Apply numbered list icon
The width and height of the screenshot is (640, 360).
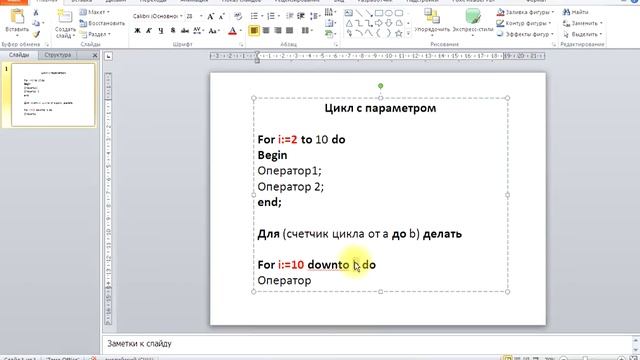[x=272, y=16]
